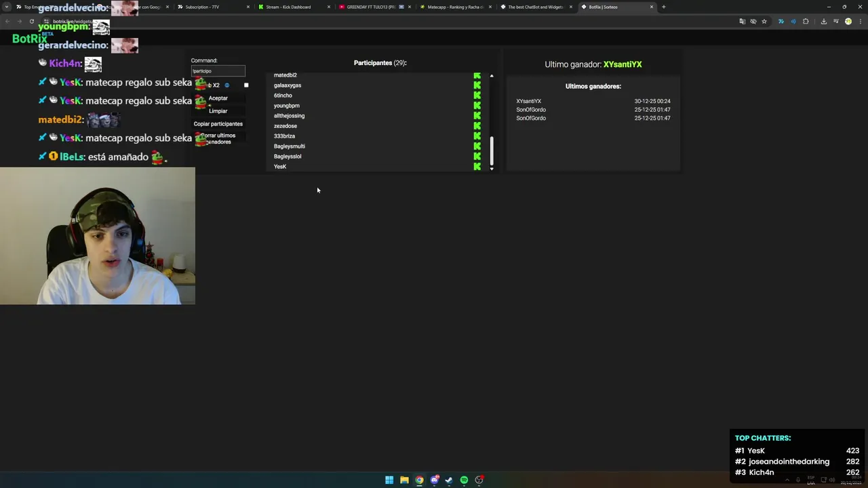868x488 pixels.
Task: Click the Limpiar button
Action: [x=218, y=111]
